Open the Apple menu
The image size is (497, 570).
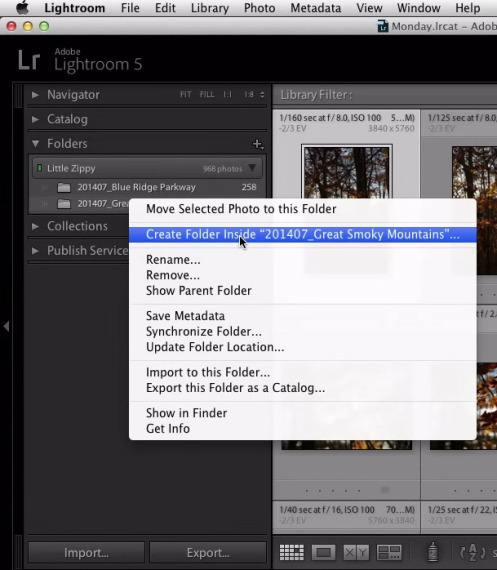(x=23, y=7)
